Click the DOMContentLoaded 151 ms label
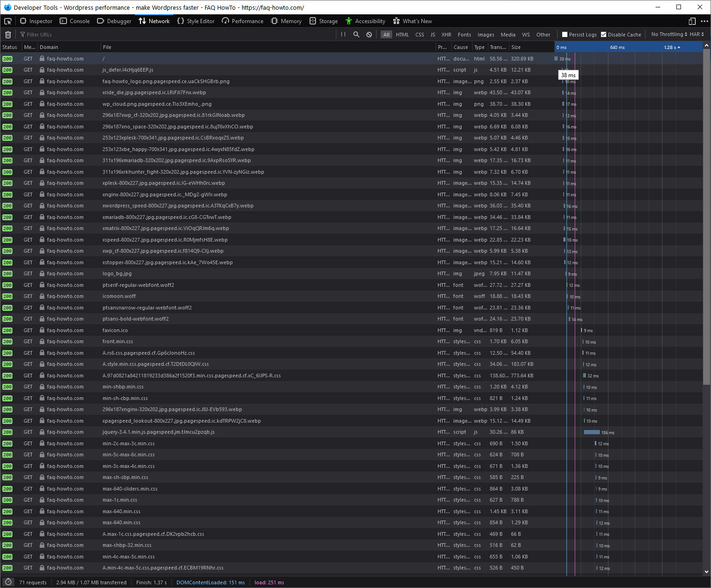 click(211, 582)
